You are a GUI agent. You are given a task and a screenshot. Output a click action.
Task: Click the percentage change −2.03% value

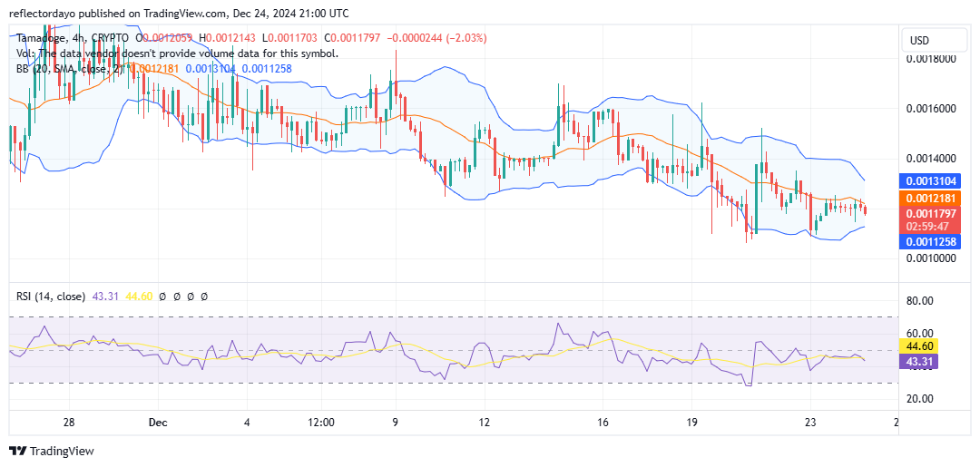point(466,38)
